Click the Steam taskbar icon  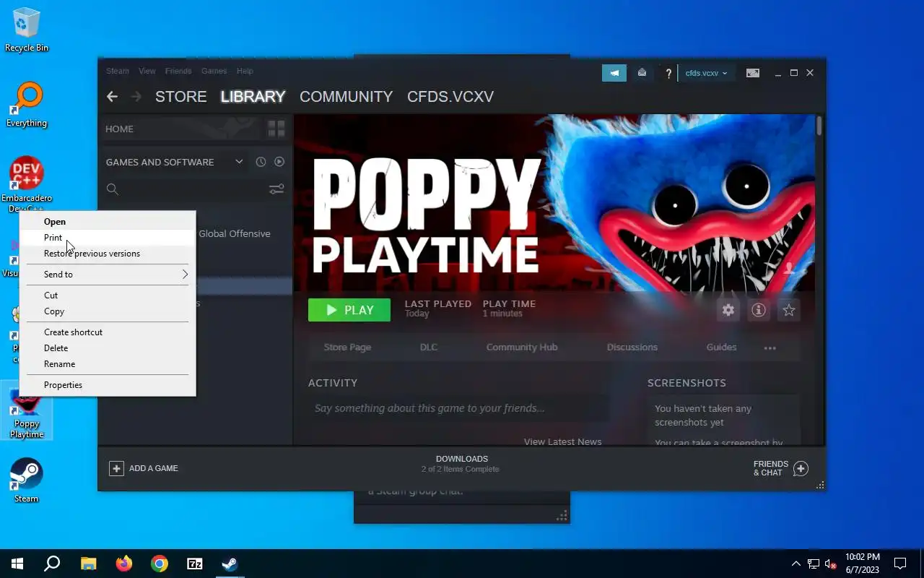230,564
